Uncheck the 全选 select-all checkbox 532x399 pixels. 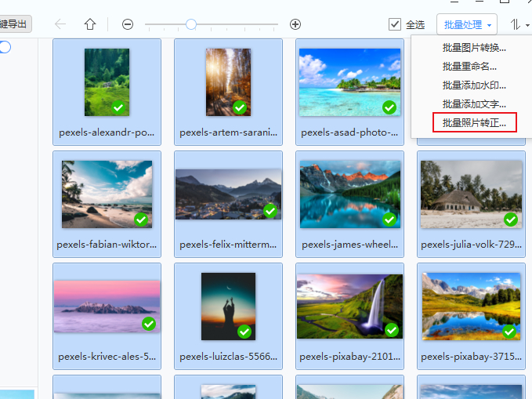click(395, 24)
